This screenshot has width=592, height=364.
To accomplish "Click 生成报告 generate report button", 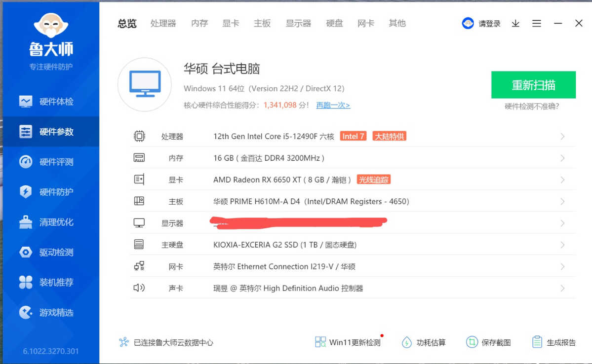I will coord(553,342).
